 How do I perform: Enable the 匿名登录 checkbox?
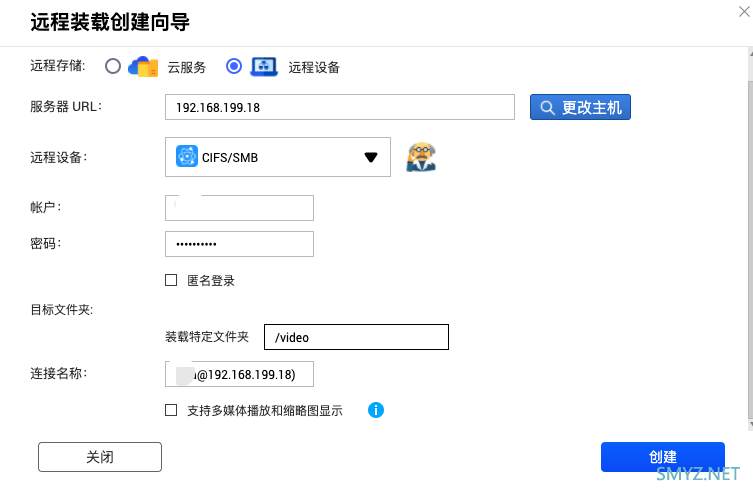click(171, 281)
